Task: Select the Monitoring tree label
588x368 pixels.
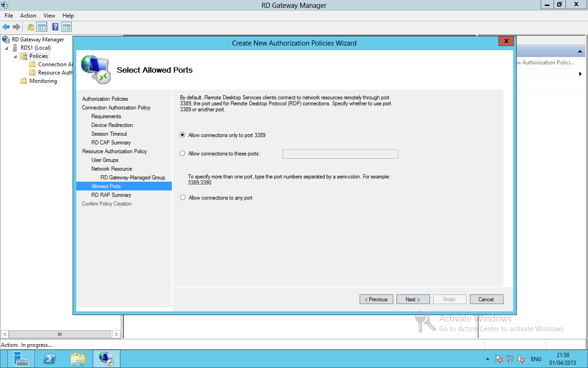Action: (x=43, y=81)
